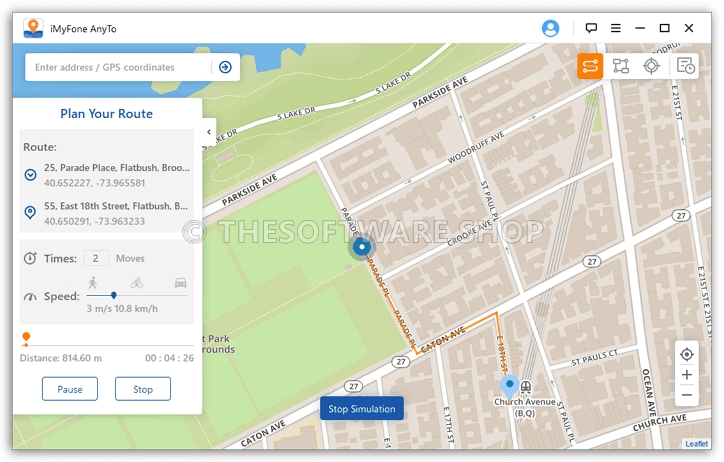Image resolution: width=724 pixels, height=462 pixels.
Task: Zoom in the map with plus button
Action: coord(687,375)
